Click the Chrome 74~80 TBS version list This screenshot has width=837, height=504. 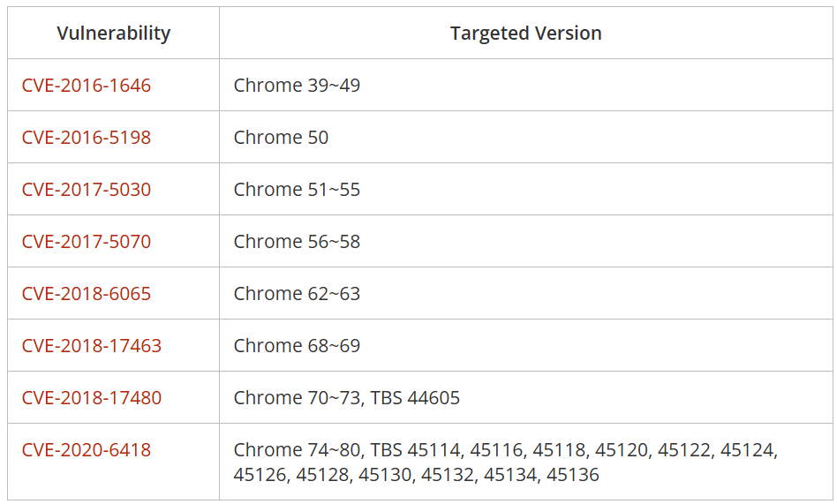pyautogui.click(x=505, y=450)
